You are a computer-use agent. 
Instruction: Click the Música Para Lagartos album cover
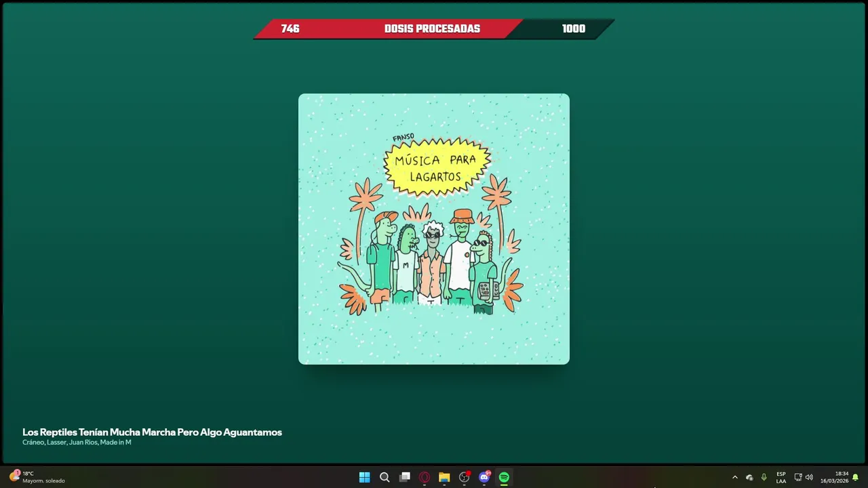434,229
